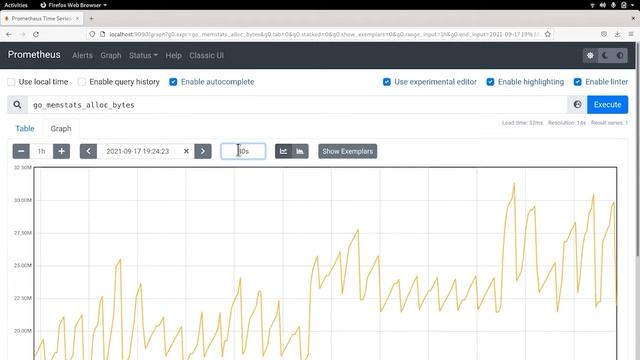Open the Firefox downloads panel
640x360 pixels.
(x=617, y=34)
